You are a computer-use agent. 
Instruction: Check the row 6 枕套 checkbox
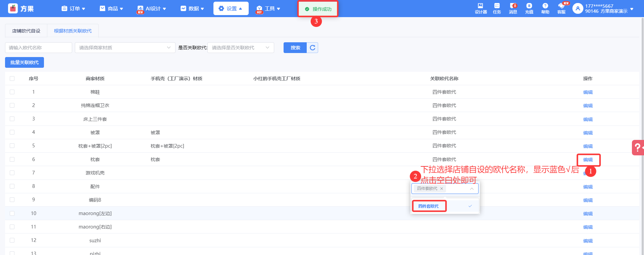point(12,159)
